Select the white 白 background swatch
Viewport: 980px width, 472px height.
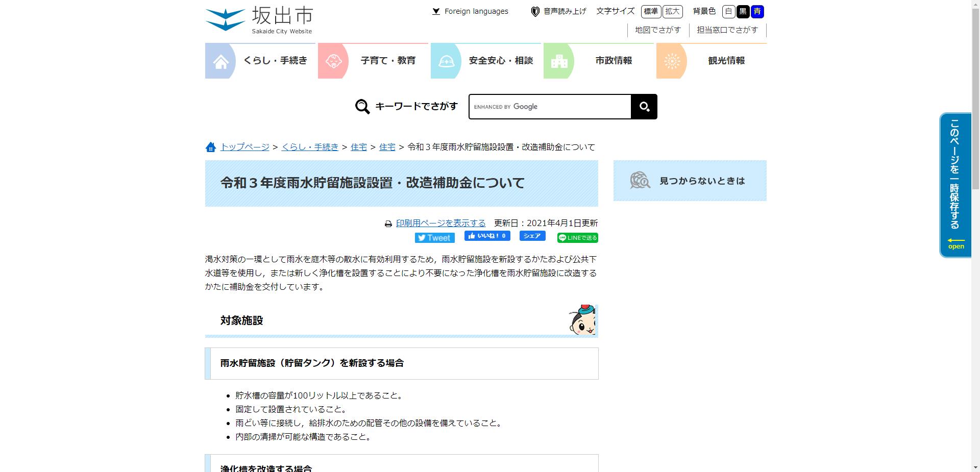tap(728, 11)
